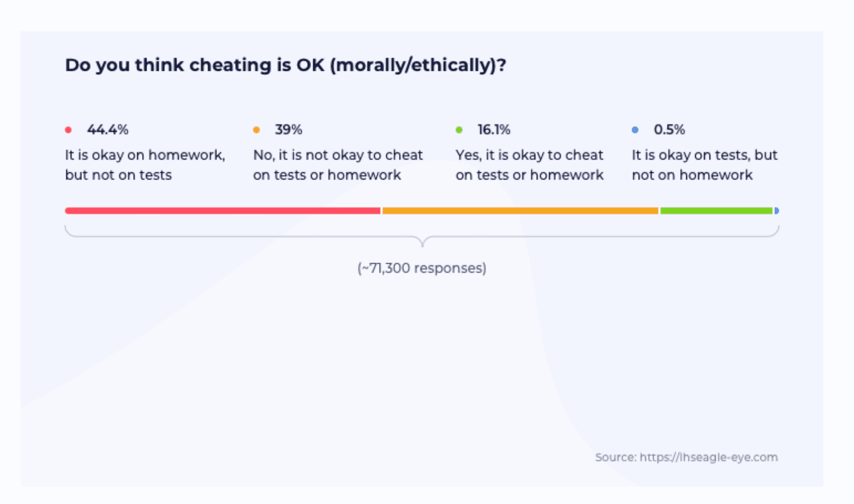Image resolution: width=854 pixels, height=504 pixels.
Task: Click the 0.5% percentage value
Action: point(669,130)
